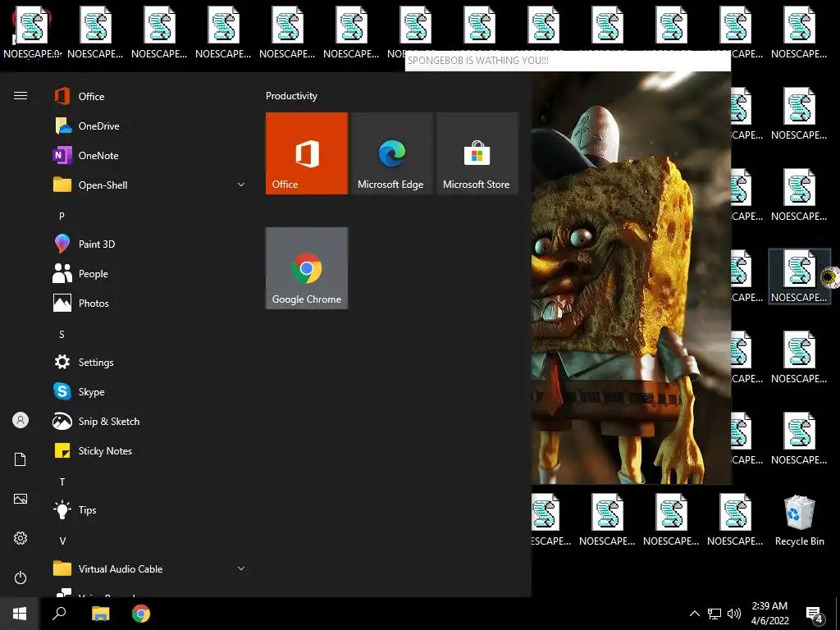Open taskbar search magnifier
Screen dimensions: 840x630
click(x=59, y=614)
